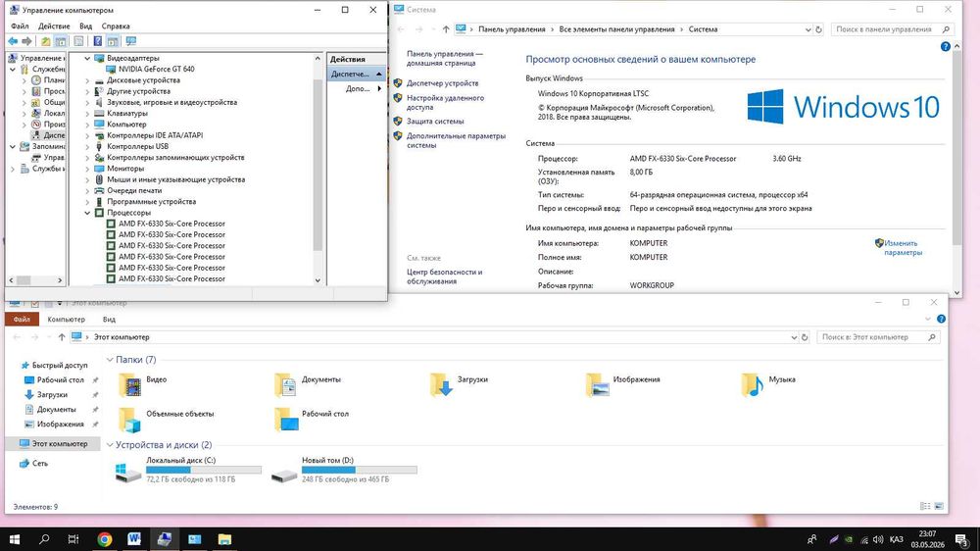Select Этот компьютер in Explorer sidebar

(60, 443)
